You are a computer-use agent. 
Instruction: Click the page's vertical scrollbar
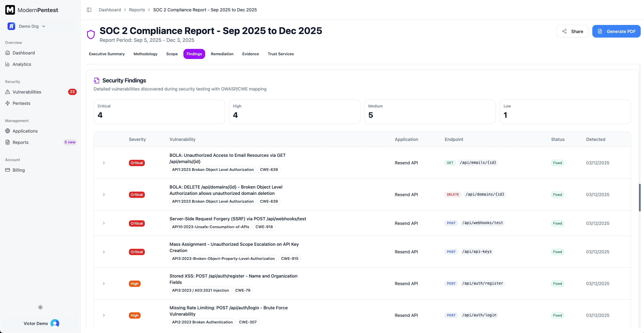coord(639,198)
